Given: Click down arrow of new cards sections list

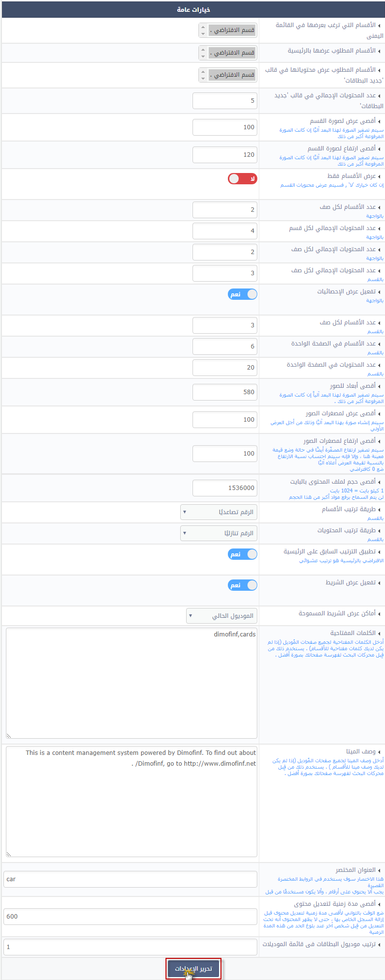Looking at the screenshot, I should coord(203,78).
